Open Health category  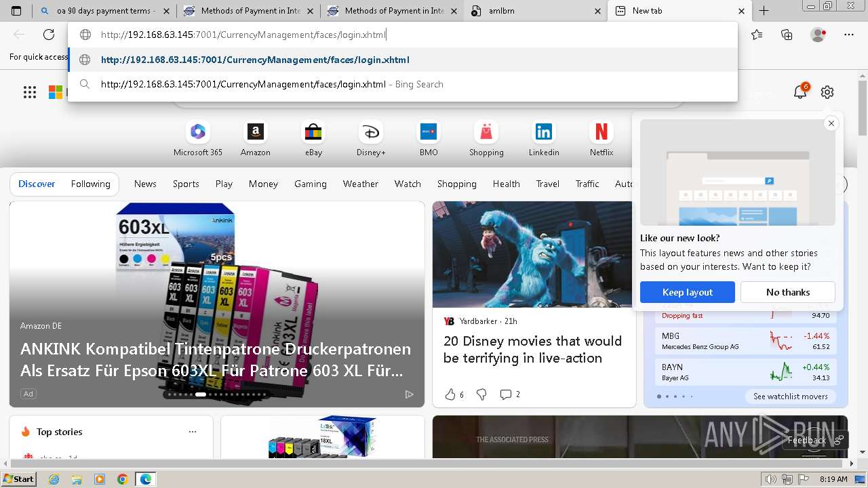[507, 184]
